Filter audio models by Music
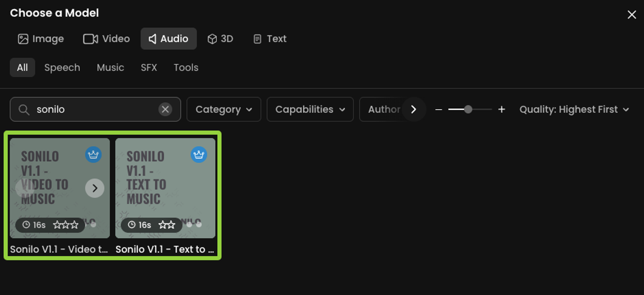The width and height of the screenshot is (644, 295). [x=110, y=67]
